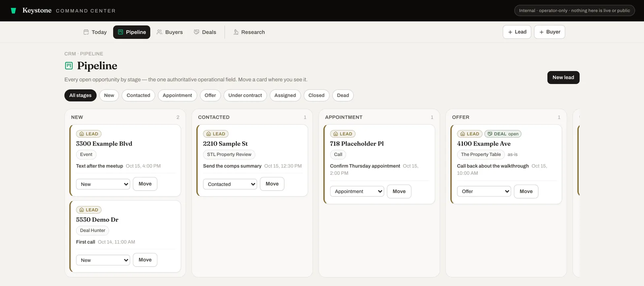Click The Property Table tag
The width and height of the screenshot is (644, 286).
(x=481, y=154)
